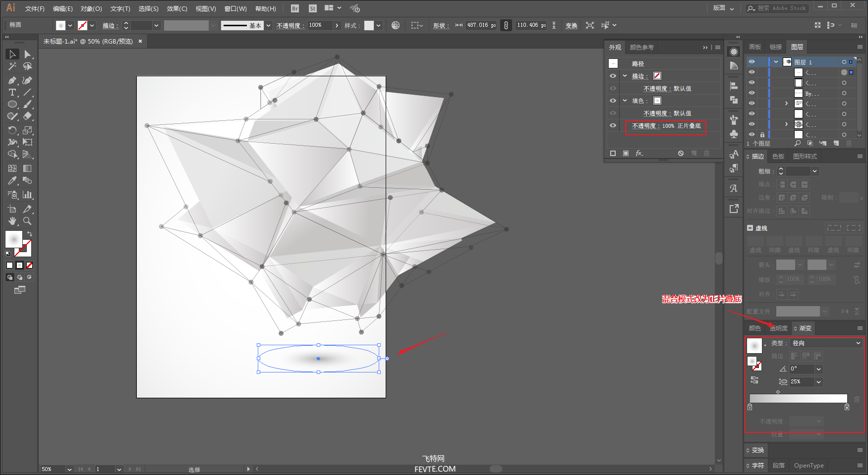Select the Type tool
The width and height of the screenshot is (868, 475).
(x=12, y=92)
